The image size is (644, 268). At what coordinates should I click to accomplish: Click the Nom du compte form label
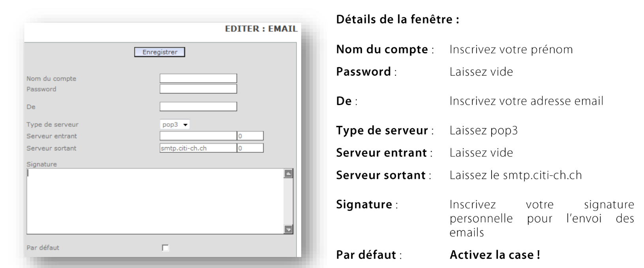coord(51,79)
